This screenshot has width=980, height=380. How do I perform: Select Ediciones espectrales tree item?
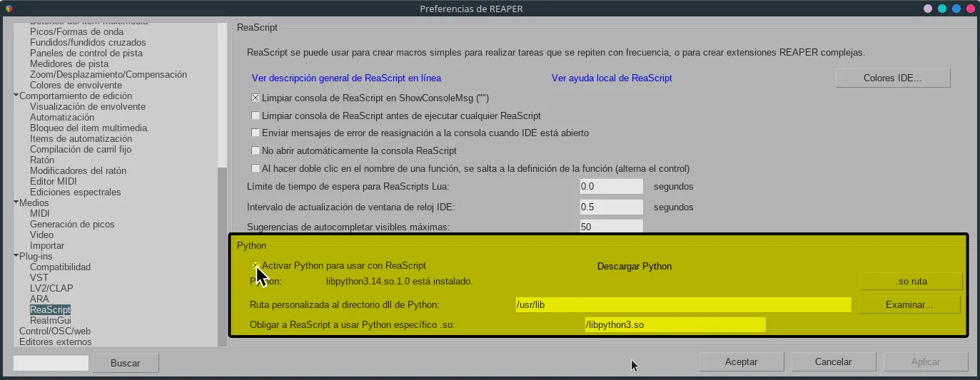click(76, 192)
